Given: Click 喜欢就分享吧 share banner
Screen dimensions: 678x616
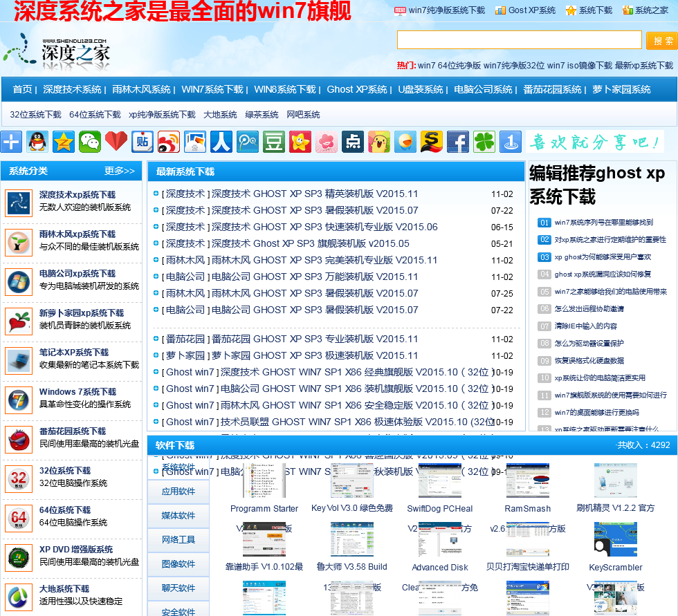Looking at the screenshot, I should [x=594, y=142].
